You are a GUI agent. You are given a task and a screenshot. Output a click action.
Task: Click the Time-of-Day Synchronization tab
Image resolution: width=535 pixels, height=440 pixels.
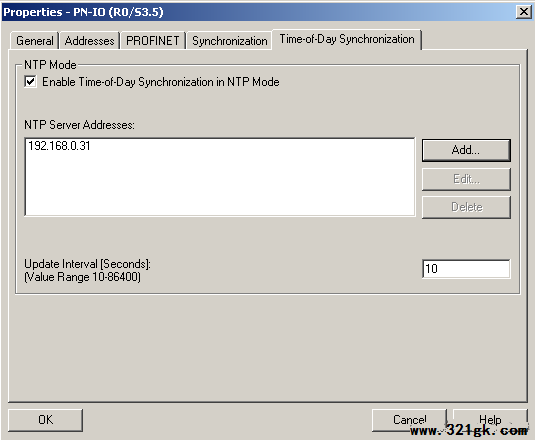coord(347,39)
